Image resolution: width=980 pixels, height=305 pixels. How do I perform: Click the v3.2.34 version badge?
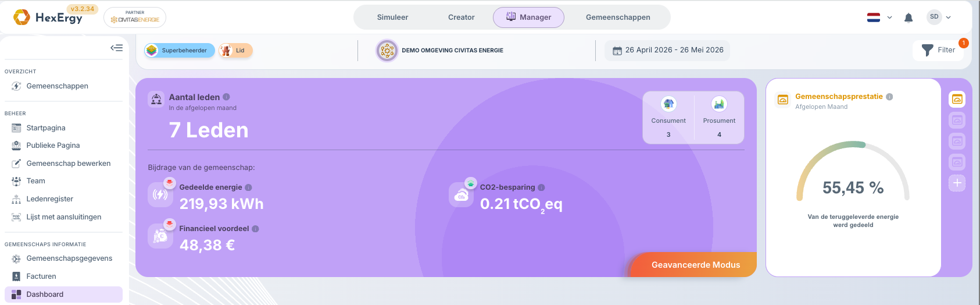coord(83,9)
